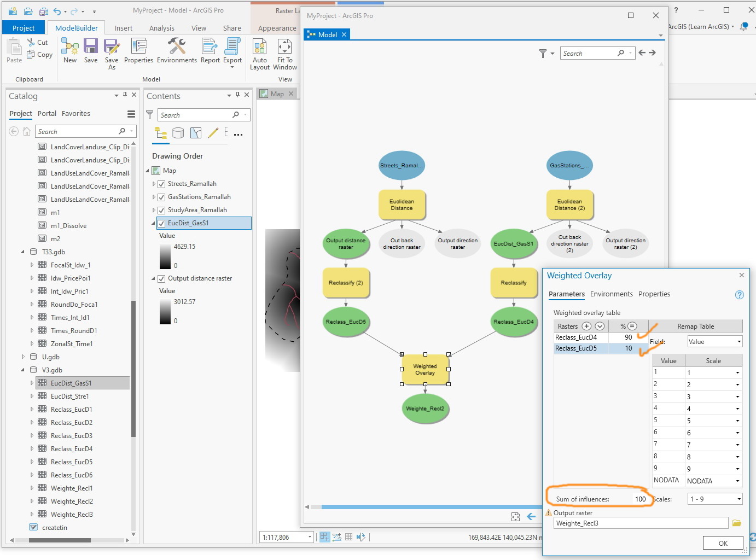Click the Favorites link in Catalog
Screen dimensions: 756x560
pos(76,114)
